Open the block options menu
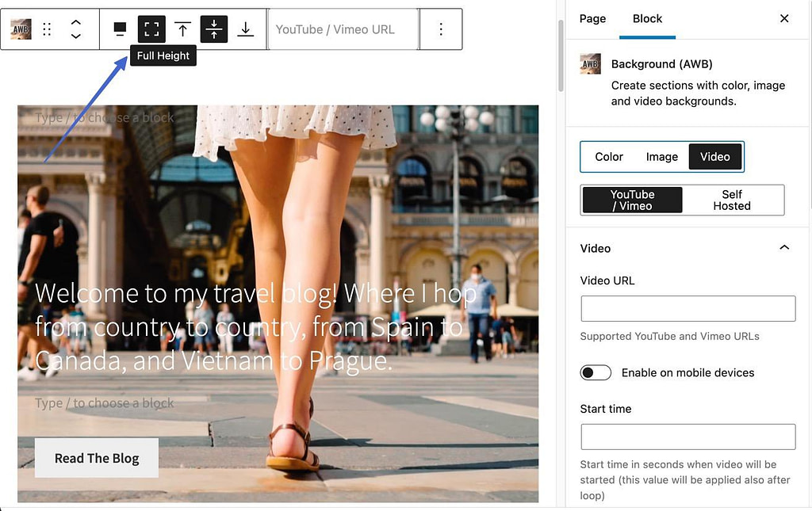This screenshot has height=511, width=812. coord(441,29)
